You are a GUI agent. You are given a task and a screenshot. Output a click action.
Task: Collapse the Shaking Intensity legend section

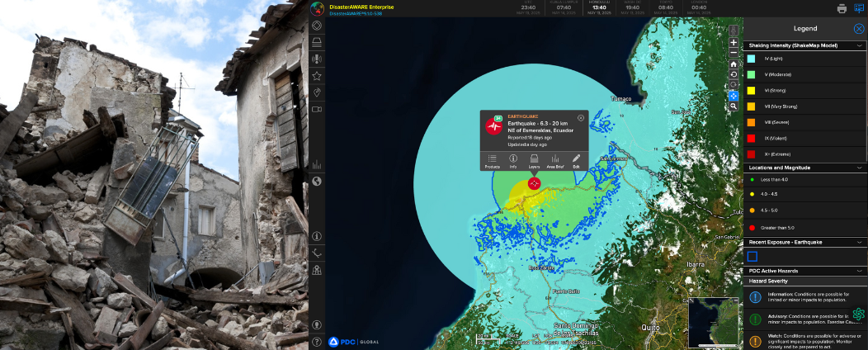coord(860,45)
